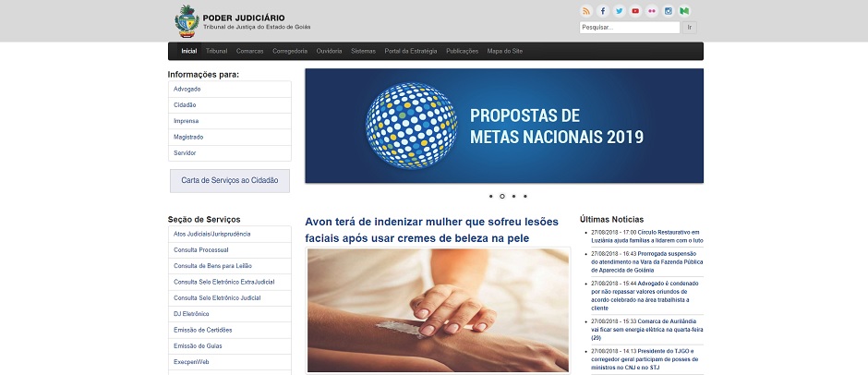The height and width of the screenshot is (375, 868).
Task: Open the Tribunal menu
Action: (216, 51)
